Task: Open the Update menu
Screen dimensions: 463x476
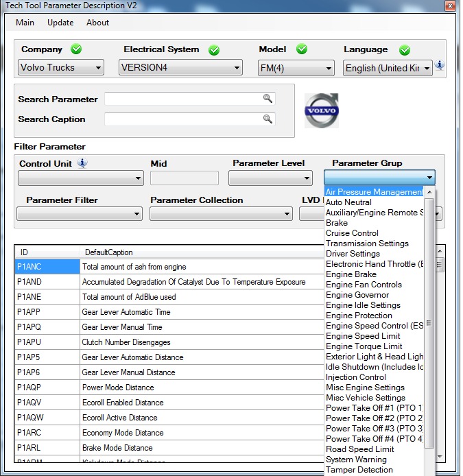Action: pyautogui.click(x=60, y=23)
